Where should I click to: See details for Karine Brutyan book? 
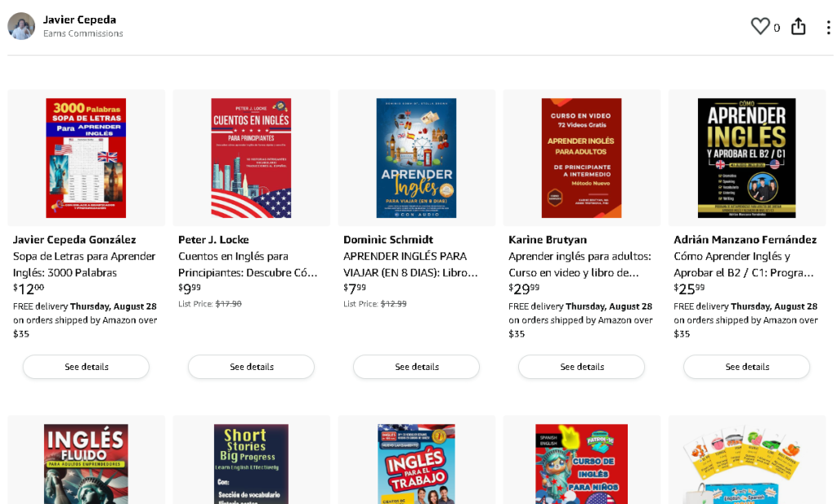click(581, 367)
